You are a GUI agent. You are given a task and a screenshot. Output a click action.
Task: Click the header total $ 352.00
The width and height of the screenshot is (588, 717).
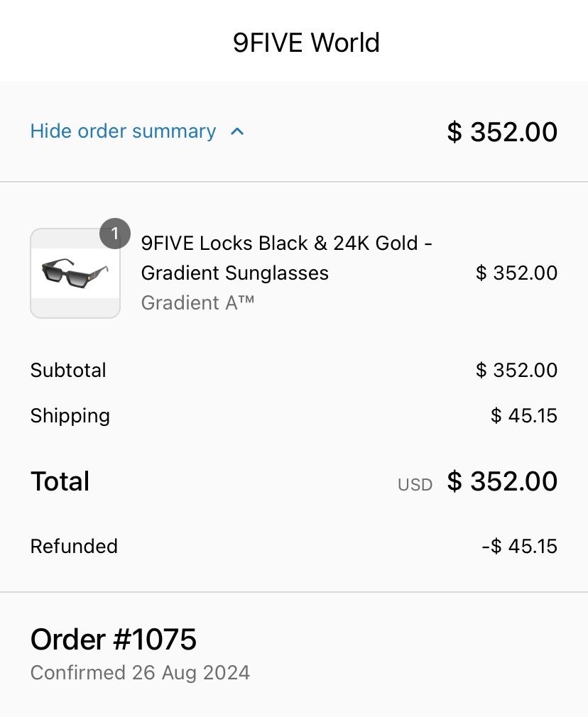[x=502, y=132]
